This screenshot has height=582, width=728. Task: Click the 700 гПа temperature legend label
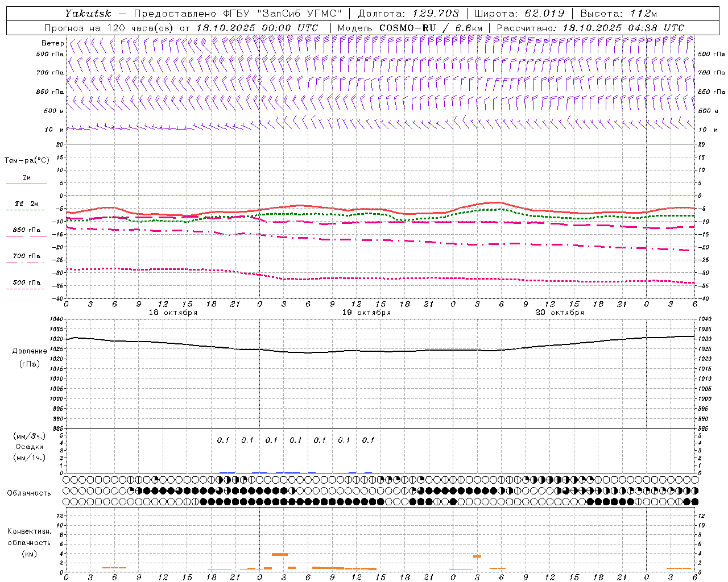coord(26,256)
